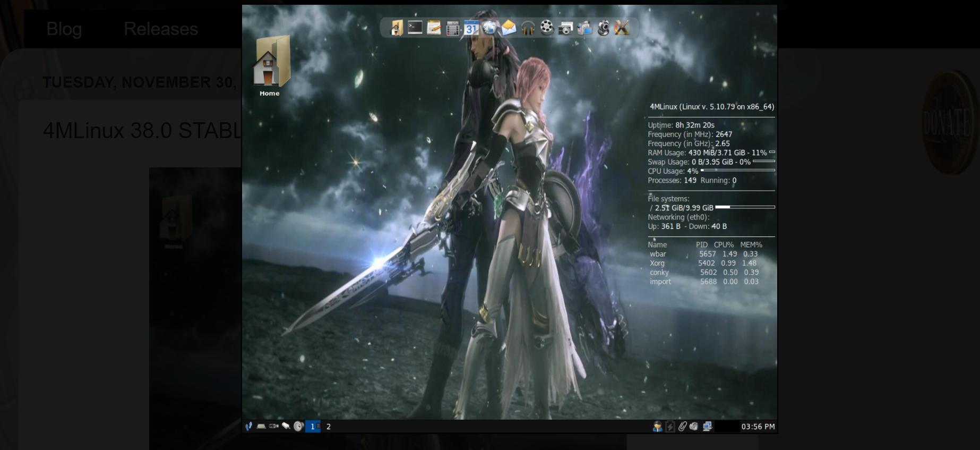Open the camcorder screen recorder dock icon
Screen dimensions: 980x450
click(x=584, y=28)
